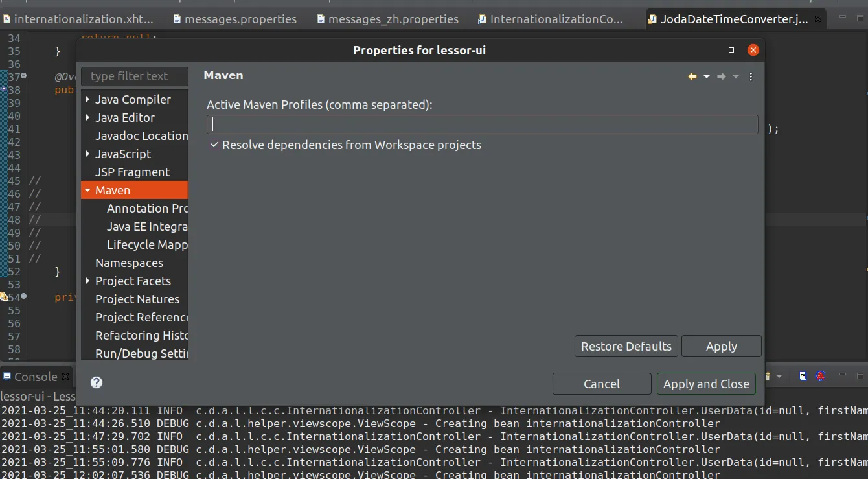Click the Restore Defaults button
Screen dimensions: 868x479
click(626, 346)
